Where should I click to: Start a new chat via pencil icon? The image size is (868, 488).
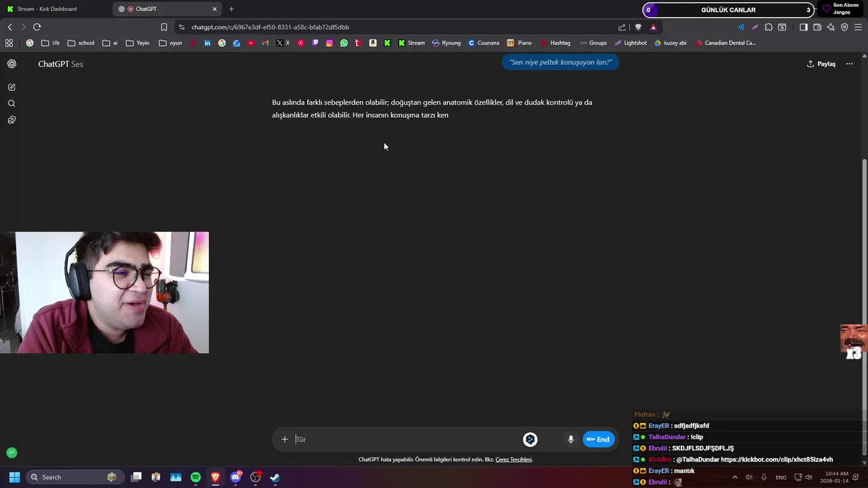click(12, 87)
